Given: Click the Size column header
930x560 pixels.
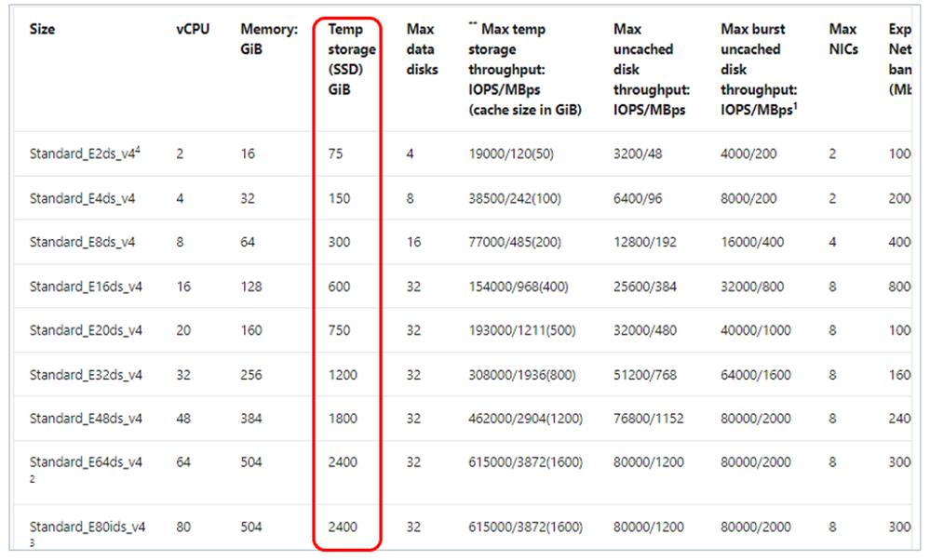Looking at the screenshot, I should pyautogui.click(x=42, y=29).
